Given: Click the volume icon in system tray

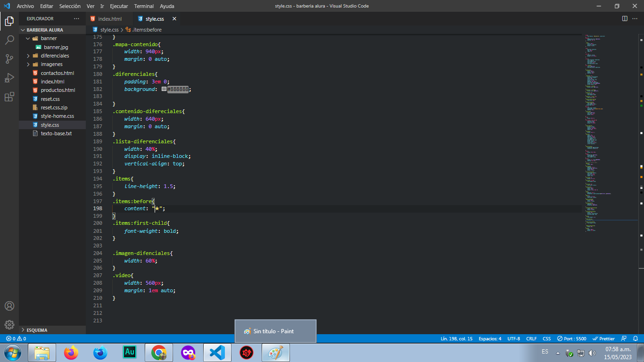Looking at the screenshot, I should (x=592, y=353).
